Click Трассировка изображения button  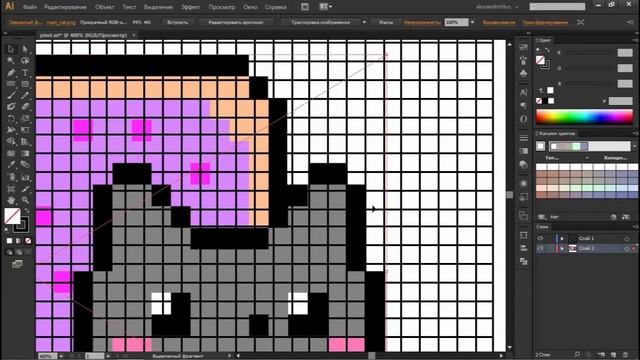(x=321, y=22)
